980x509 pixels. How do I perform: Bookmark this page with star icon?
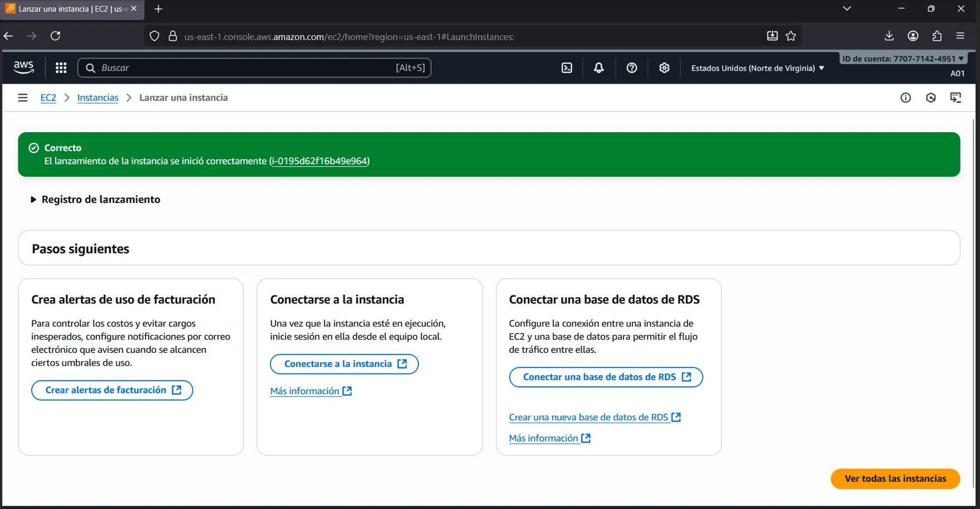tap(791, 36)
